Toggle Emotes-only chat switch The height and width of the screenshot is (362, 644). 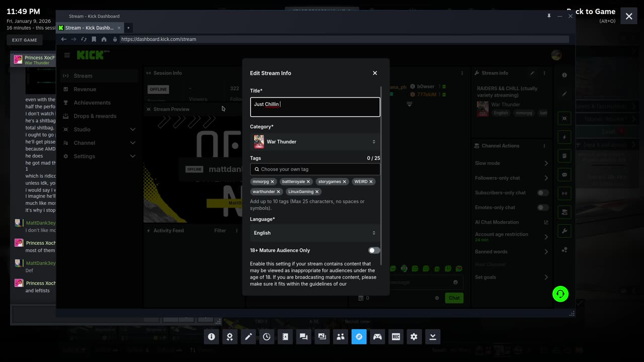[x=543, y=207]
